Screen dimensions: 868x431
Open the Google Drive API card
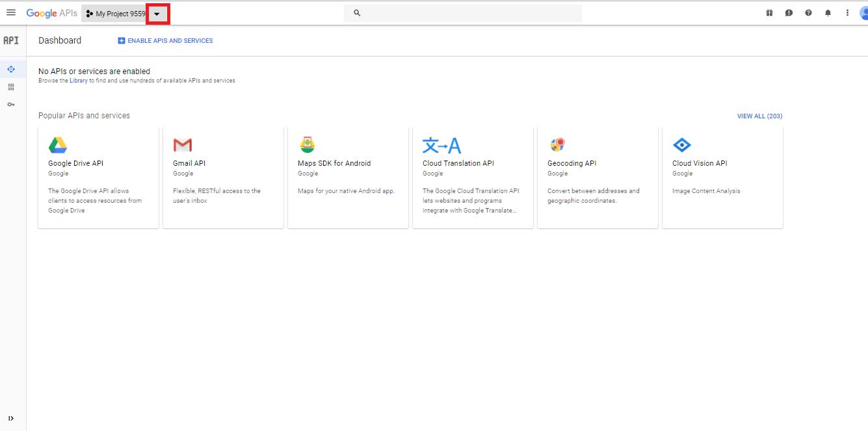click(99, 177)
